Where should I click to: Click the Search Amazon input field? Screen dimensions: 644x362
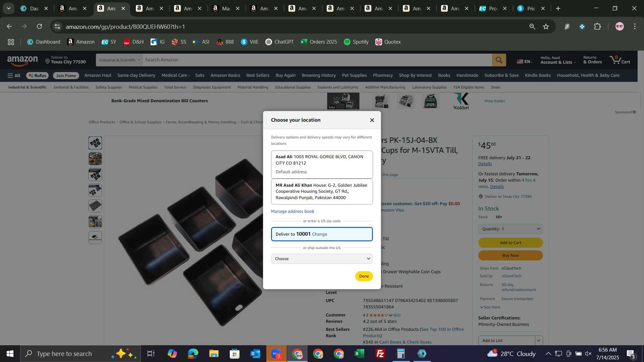[x=317, y=60]
